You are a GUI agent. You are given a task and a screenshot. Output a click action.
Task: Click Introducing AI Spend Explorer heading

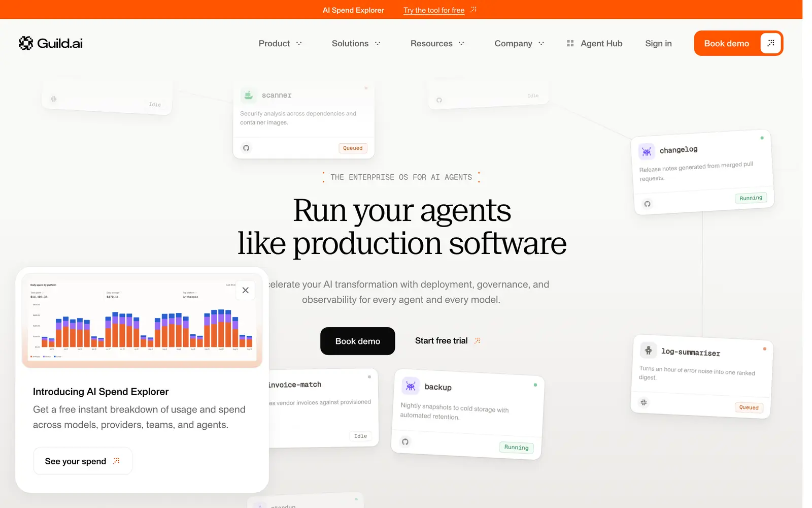point(101,392)
